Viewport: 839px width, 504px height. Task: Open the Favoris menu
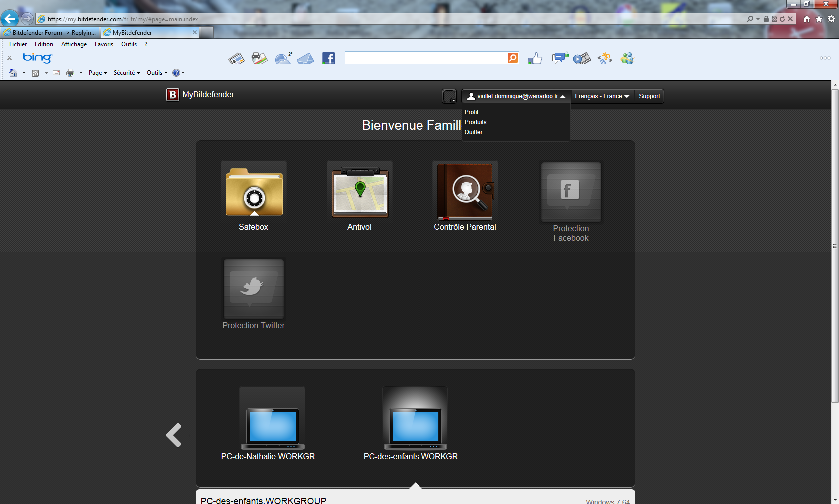click(x=104, y=44)
